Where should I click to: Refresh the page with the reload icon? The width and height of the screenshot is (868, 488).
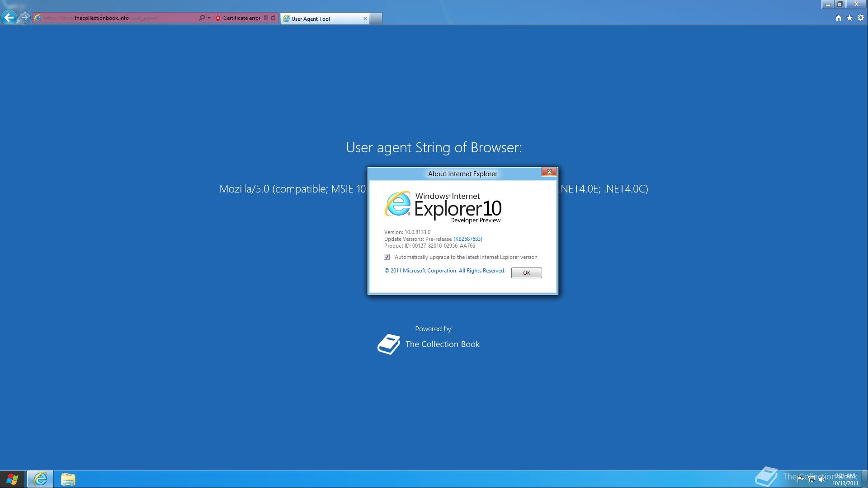tap(273, 18)
